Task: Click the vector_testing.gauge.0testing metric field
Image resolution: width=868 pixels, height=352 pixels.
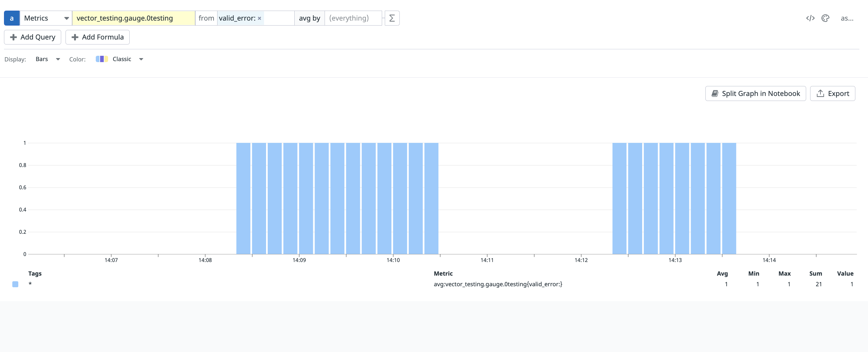Action: click(134, 18)
